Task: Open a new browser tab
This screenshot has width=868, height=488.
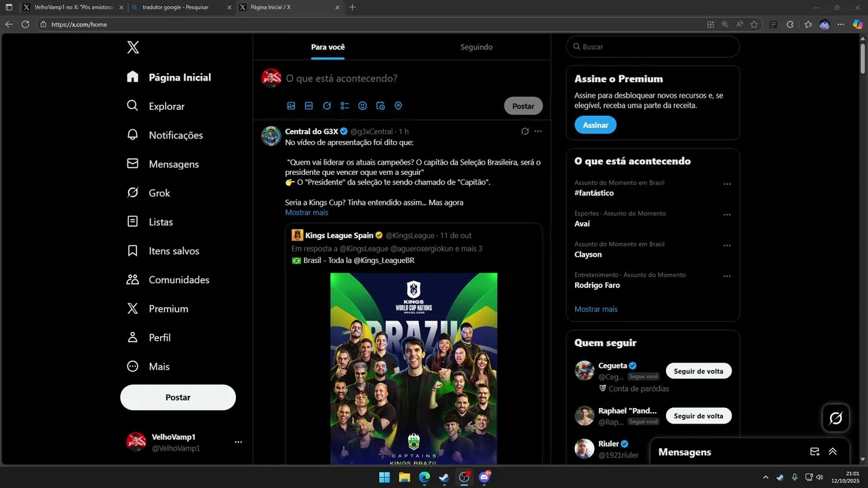Action: pos(352,7)
